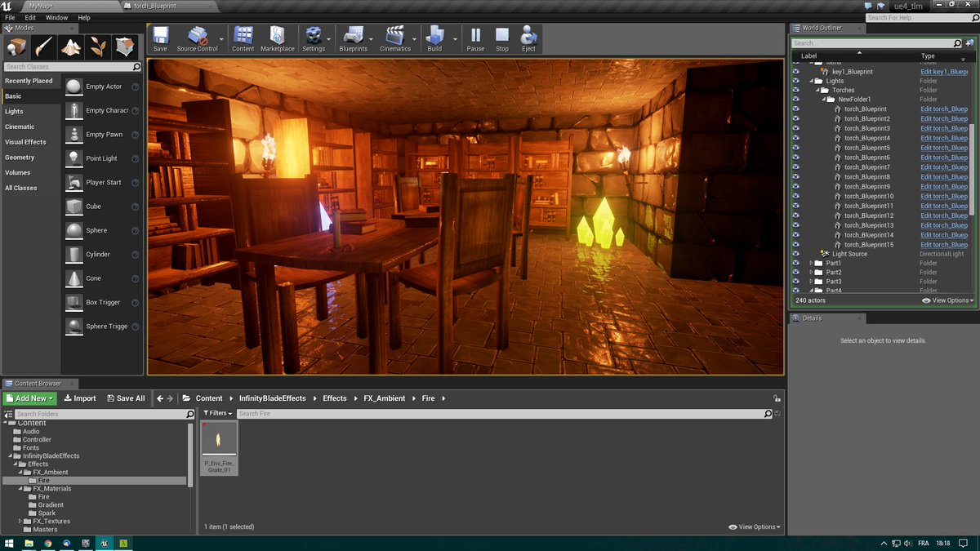The width and height of the screenshot is (980, 551).
Task: Select the Visual Effects category
Action: 31,142
